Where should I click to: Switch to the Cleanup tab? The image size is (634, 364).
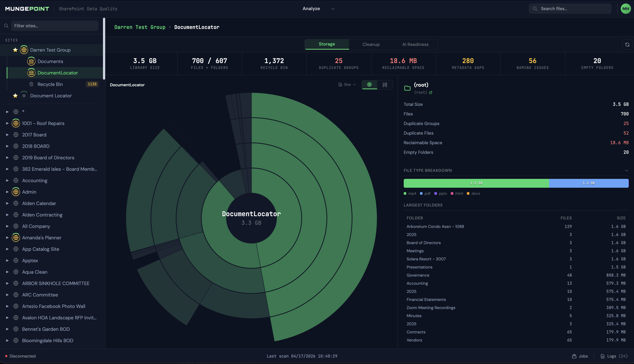[371, 44]
